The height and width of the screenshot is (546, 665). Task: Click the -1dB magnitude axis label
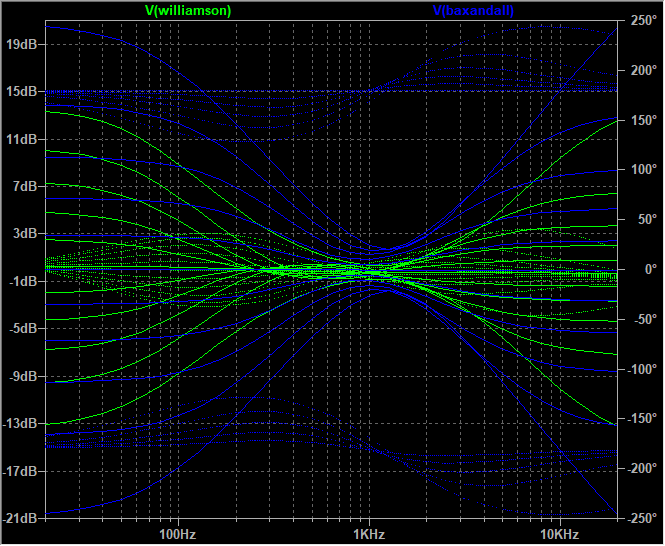pos(23,281)
